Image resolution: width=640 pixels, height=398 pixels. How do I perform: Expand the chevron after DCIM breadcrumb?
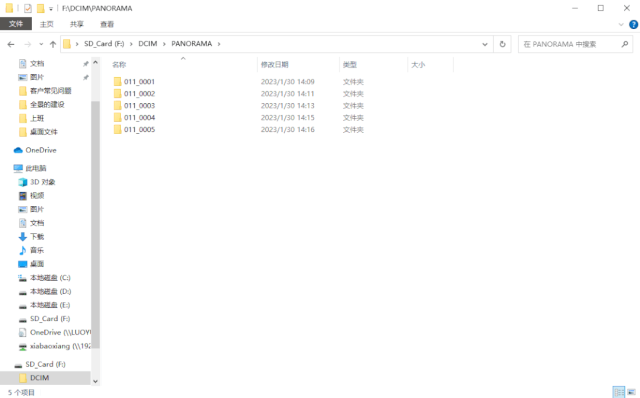pos(164,44)
